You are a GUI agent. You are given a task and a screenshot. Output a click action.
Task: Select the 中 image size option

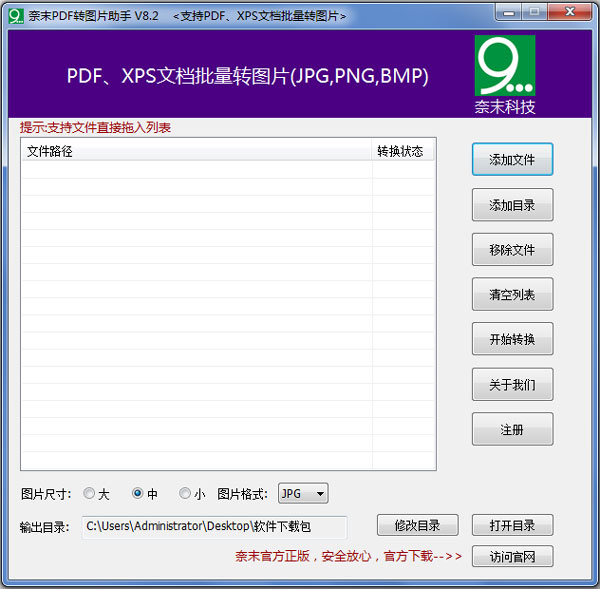tap(139, 493)
